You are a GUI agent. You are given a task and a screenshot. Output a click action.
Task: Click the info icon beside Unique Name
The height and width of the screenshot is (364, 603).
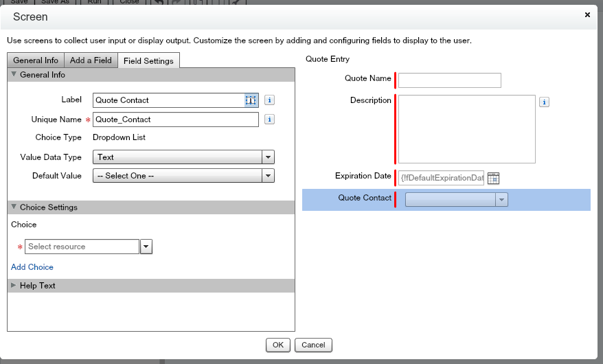(270, 120)
